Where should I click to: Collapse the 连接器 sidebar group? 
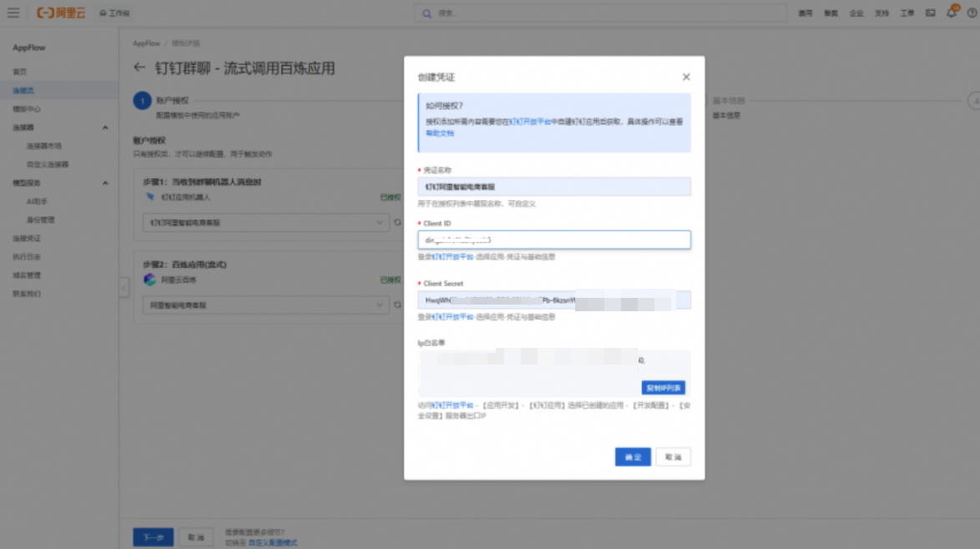click(105, 128)
